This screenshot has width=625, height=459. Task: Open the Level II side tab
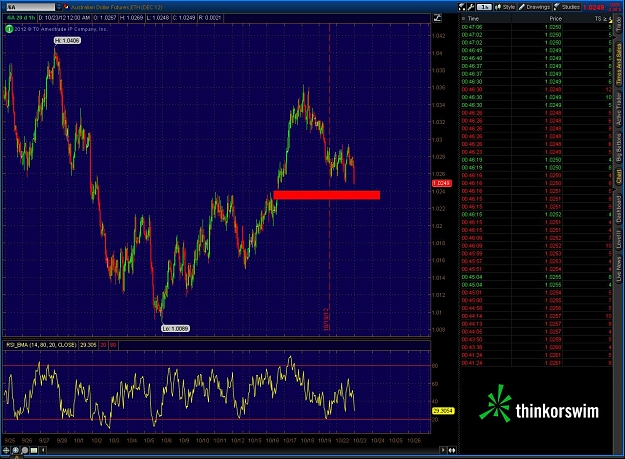pyautogui.click(x=619, y=240)
